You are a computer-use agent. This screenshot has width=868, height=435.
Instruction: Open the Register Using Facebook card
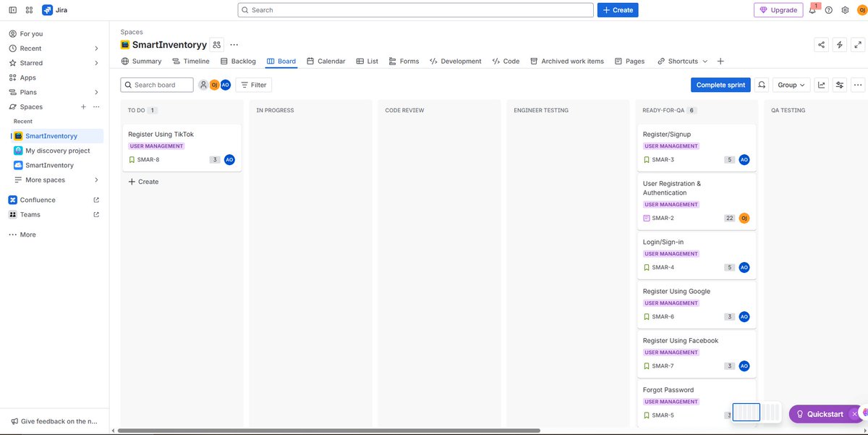[x=697, y=354]
